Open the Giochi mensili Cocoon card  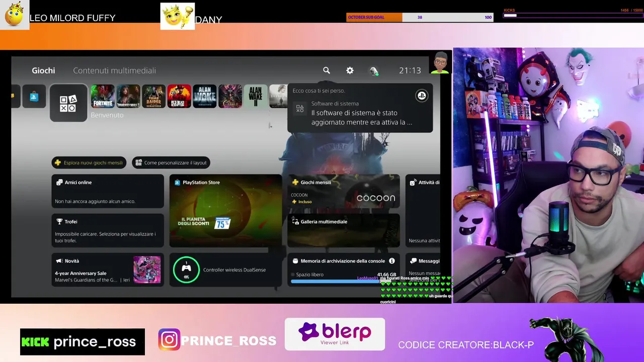[x=344, y=191]
